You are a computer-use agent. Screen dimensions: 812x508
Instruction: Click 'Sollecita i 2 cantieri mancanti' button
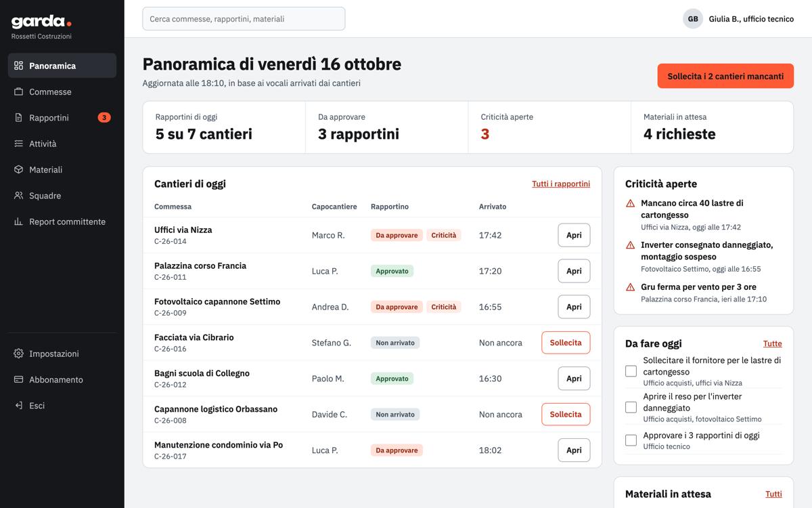[725, 76]
